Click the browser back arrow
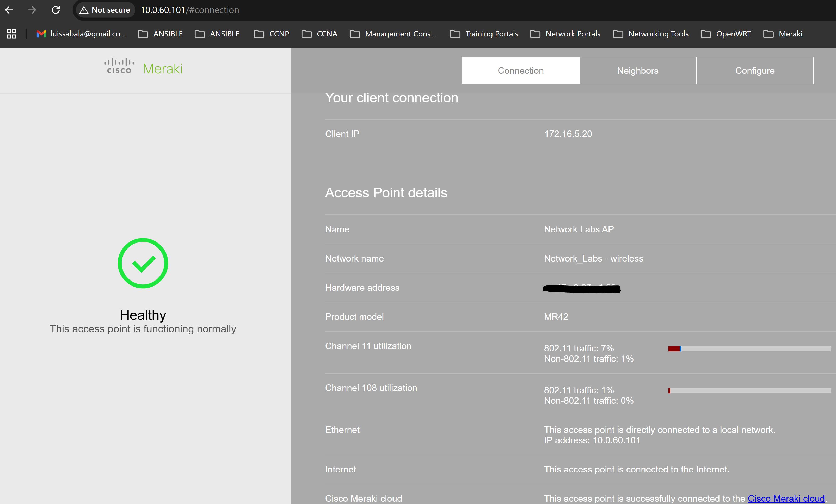Viewport: 836px width, 504px height. tap(9, 10)
